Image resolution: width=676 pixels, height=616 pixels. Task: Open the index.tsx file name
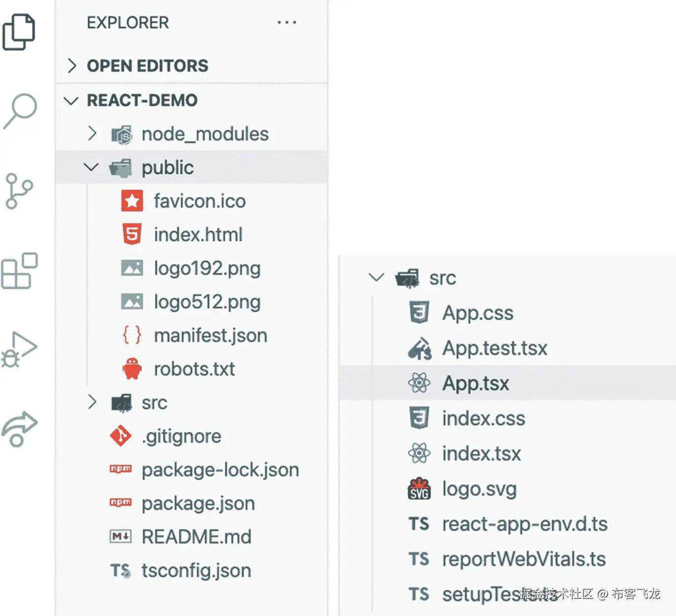pos(481,454)
